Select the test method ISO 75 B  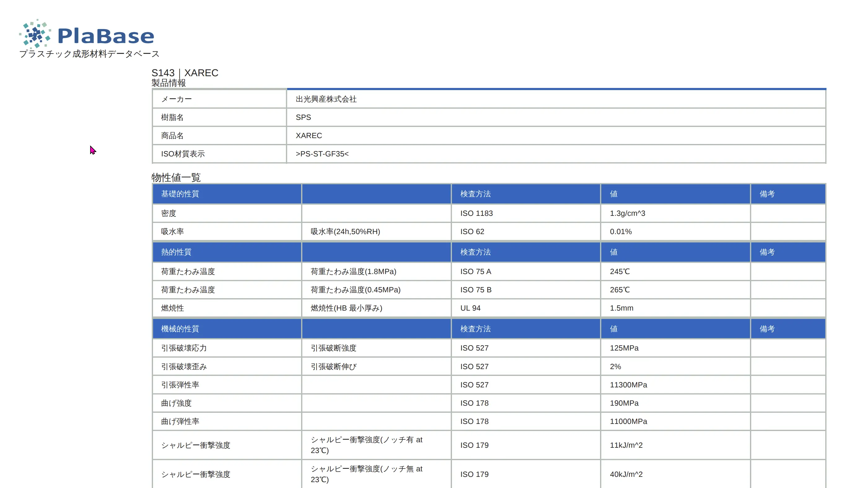coord(476,290)
